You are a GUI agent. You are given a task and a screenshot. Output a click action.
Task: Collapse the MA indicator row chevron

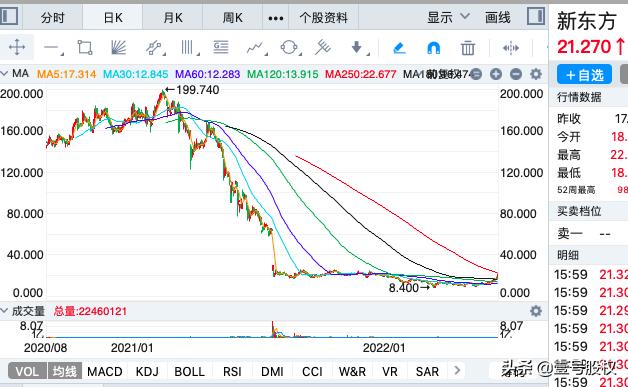[x=4, y=74]
